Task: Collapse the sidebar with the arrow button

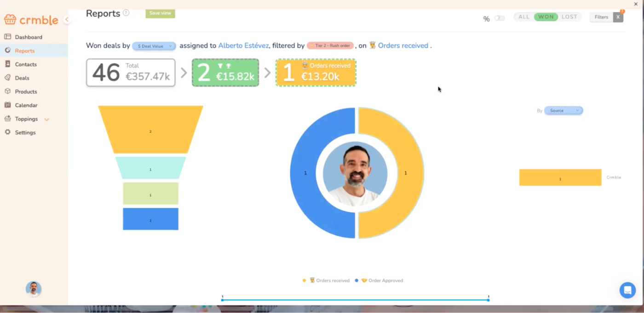Action: (67, 19)
